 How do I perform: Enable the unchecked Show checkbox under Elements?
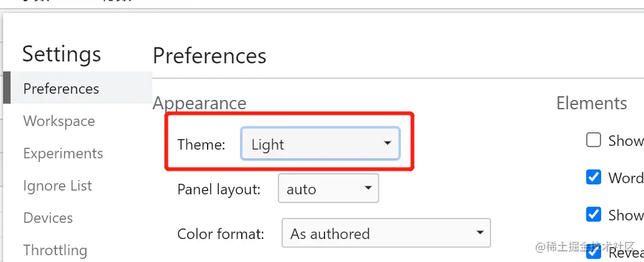[x=594, y=140]
